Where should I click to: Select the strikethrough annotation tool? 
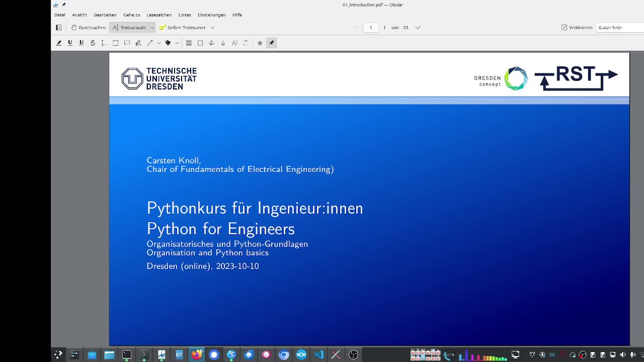pyautogui.click(x=93, y=43)
